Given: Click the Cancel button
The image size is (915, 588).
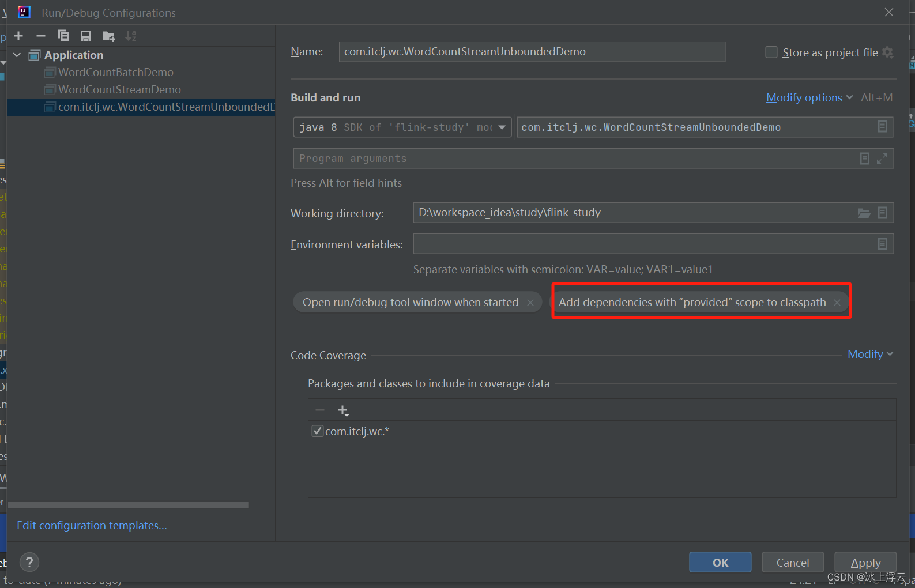Looking at the screenshot, I should [793, 562].
